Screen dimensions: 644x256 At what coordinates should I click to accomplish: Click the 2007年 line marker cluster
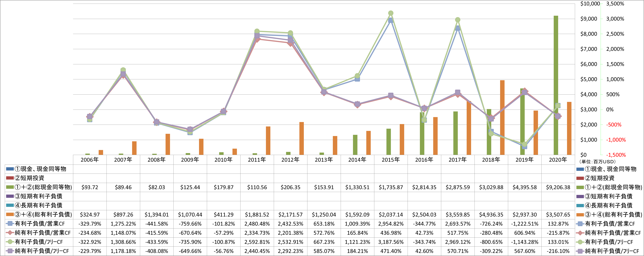[123, 73]
